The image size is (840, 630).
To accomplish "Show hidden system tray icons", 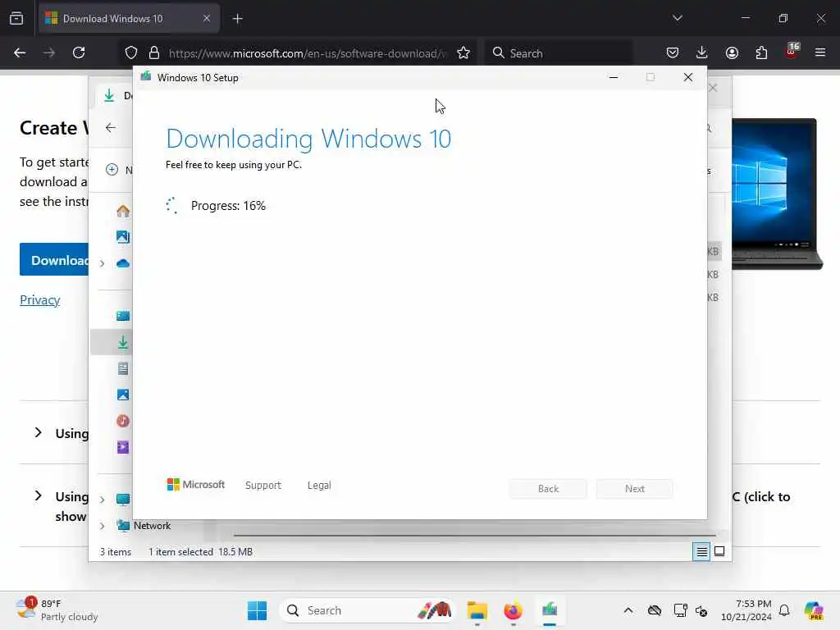I will tap(628, 610).
